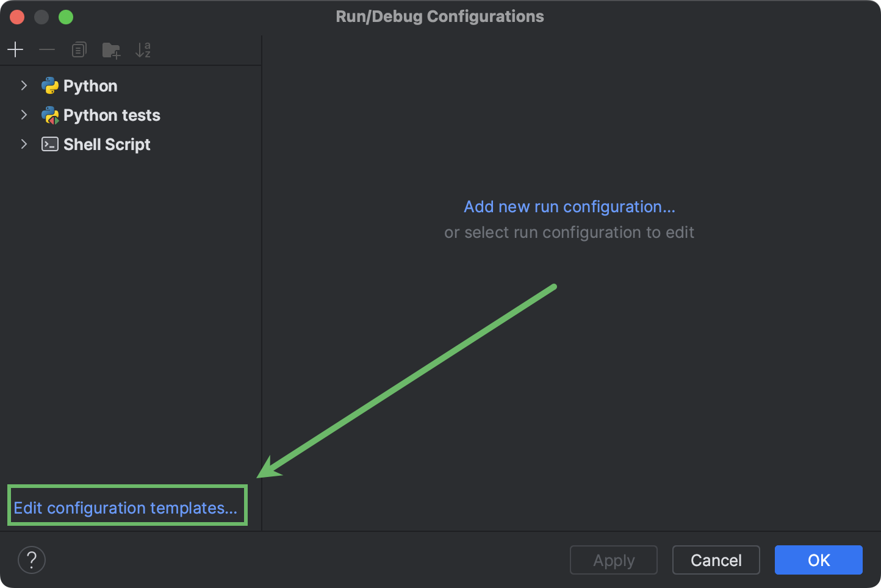The height and width of the screenshot is (588, 881).
Task: Select the Shell Script tree item
Action: pos(107,144)
